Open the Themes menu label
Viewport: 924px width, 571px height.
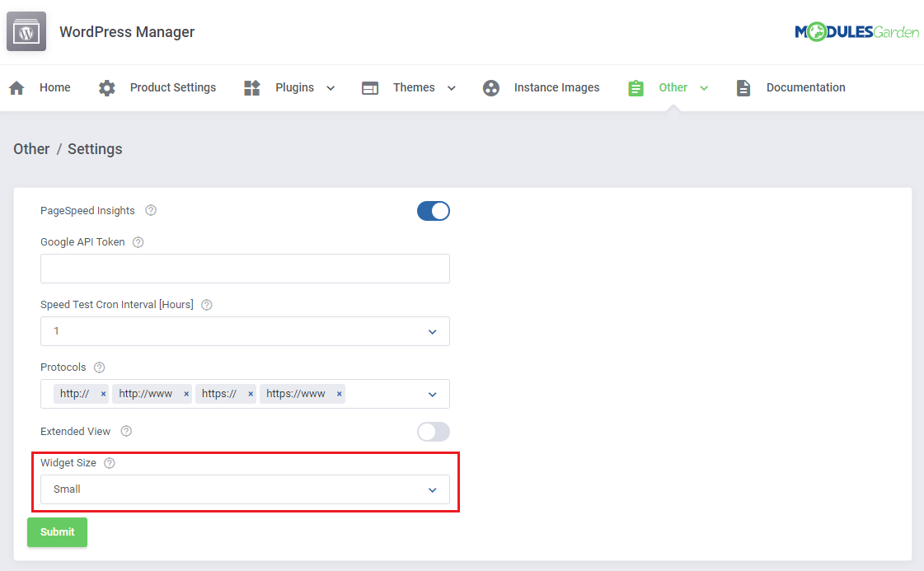pos(414,87)
